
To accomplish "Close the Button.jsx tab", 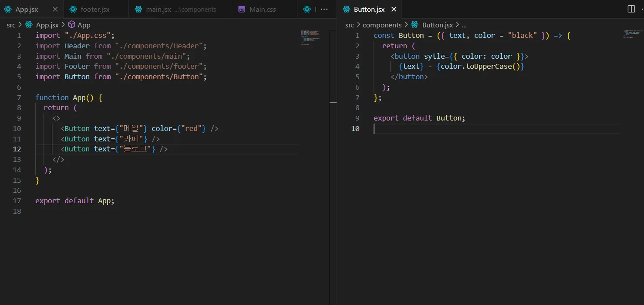I will point(394,9).
